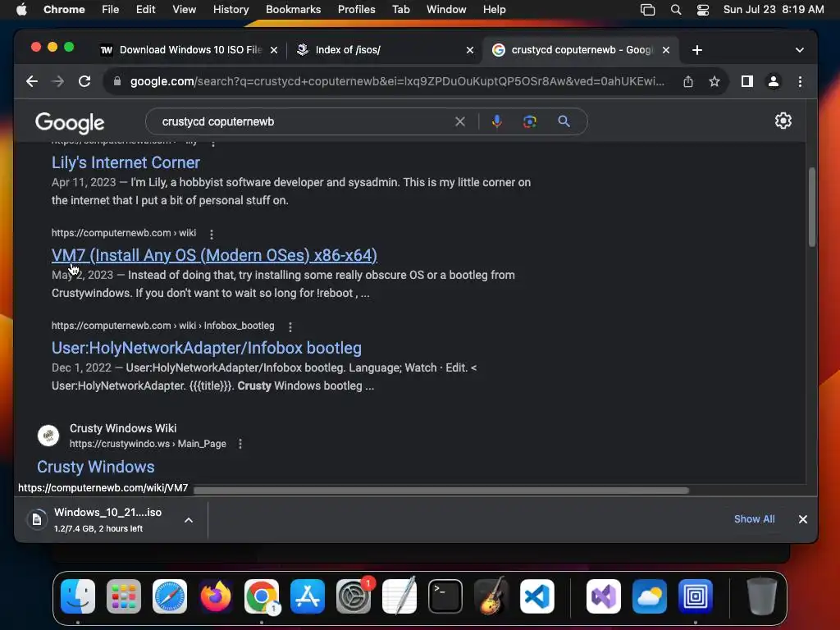Close the Index of /isos/ tab

470,50
